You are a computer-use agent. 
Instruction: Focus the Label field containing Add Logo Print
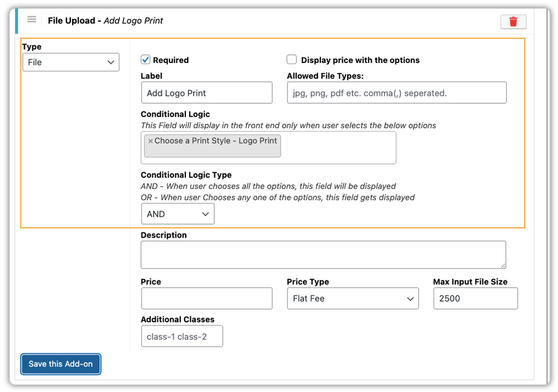click(x=206, y=93)
